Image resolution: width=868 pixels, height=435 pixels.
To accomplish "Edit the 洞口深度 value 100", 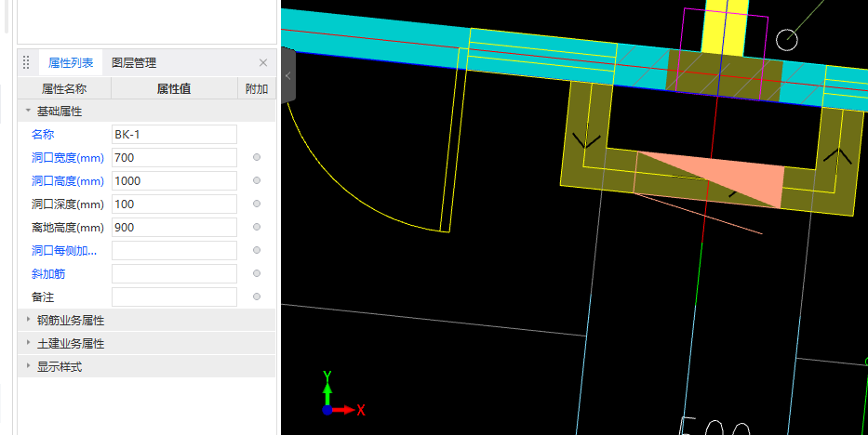I will pos(174,204).
